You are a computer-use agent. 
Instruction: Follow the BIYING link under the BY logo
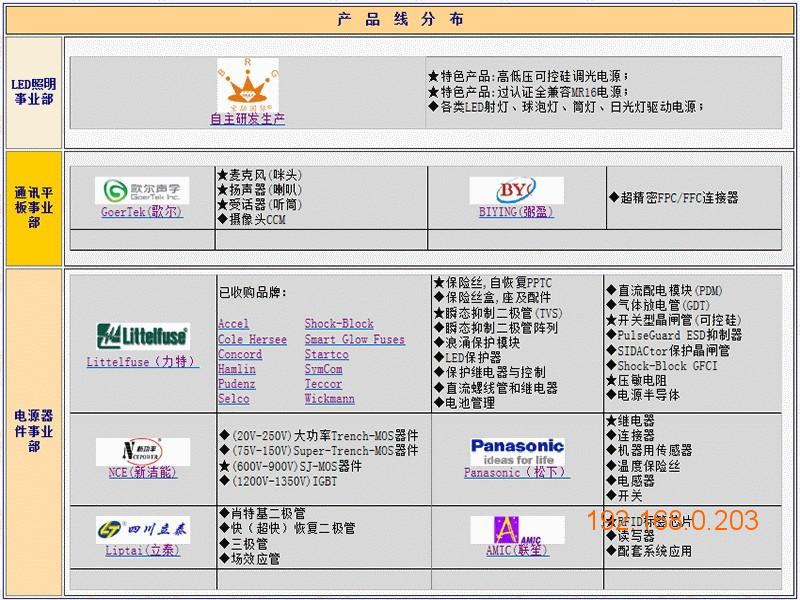(516, 212)
